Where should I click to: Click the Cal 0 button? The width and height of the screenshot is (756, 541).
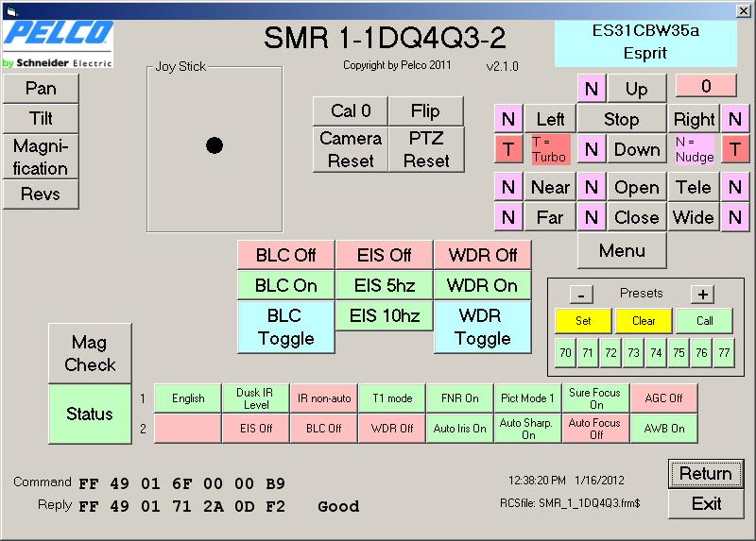[351, 111]
